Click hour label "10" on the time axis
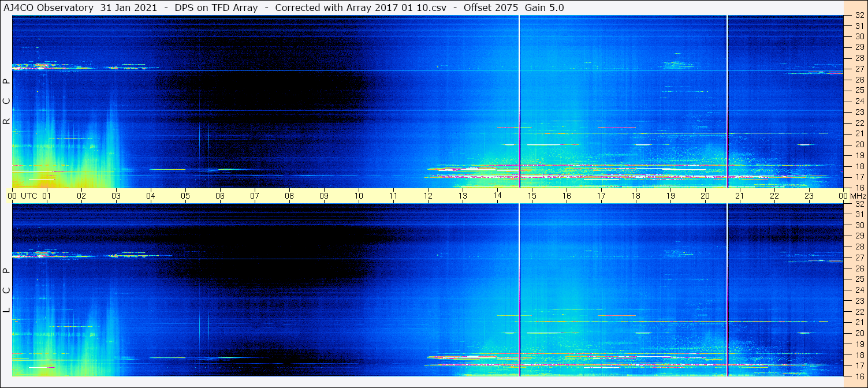Viewport: 868px width, 388px height. point(359,196)
